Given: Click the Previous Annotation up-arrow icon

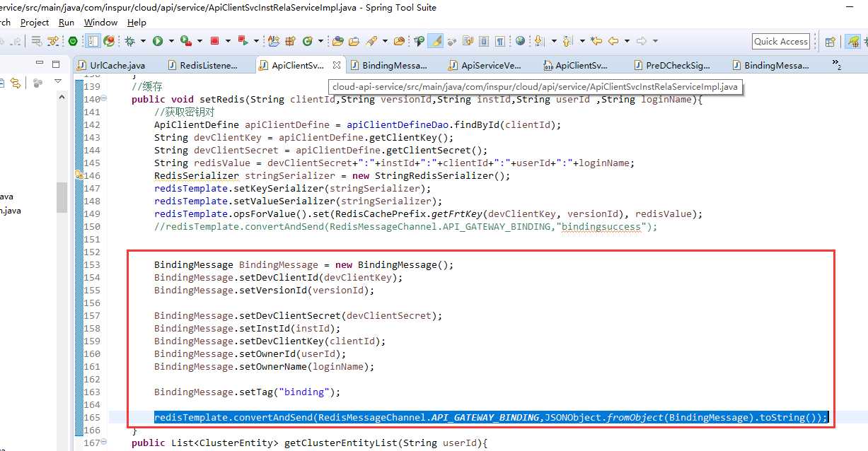Looking at the screenshot, I should 567,41.
